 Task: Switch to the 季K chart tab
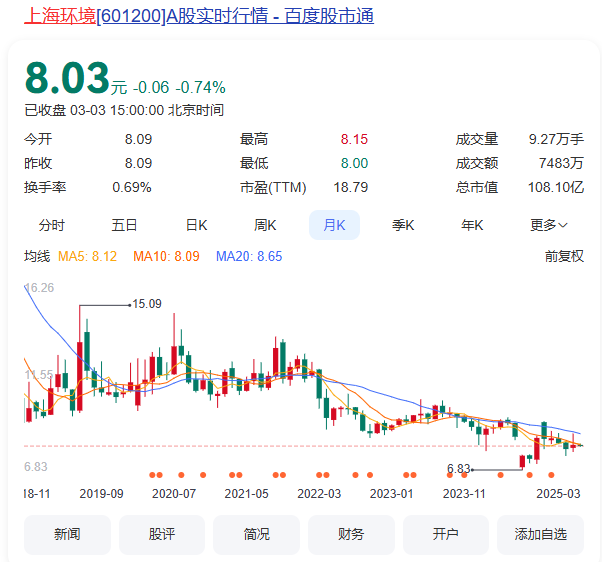click(403, 225)
